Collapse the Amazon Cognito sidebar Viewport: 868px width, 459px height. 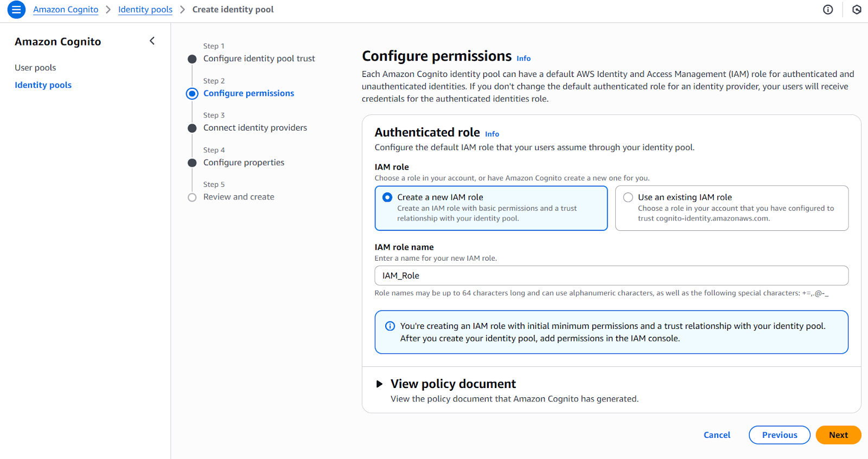click(x=152, y=41)
